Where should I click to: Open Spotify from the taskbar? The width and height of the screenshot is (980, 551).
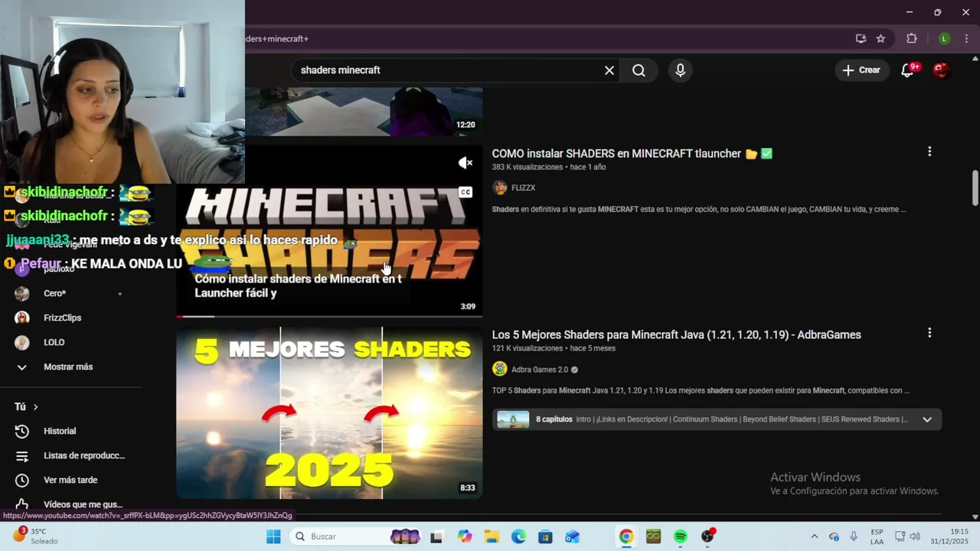tap(680, 536)
